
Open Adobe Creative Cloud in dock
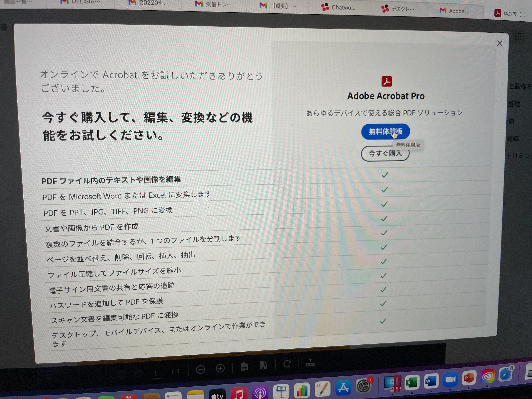click(x=488, y=376)
